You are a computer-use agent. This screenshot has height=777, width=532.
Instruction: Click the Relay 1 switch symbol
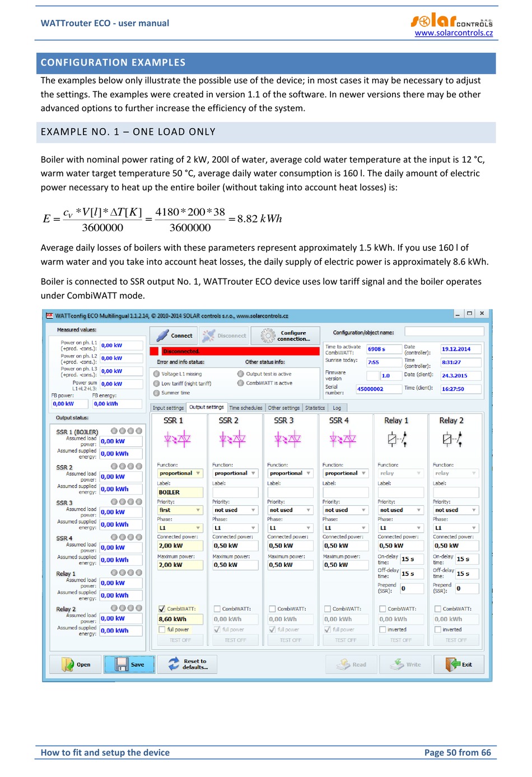(397, 439)
